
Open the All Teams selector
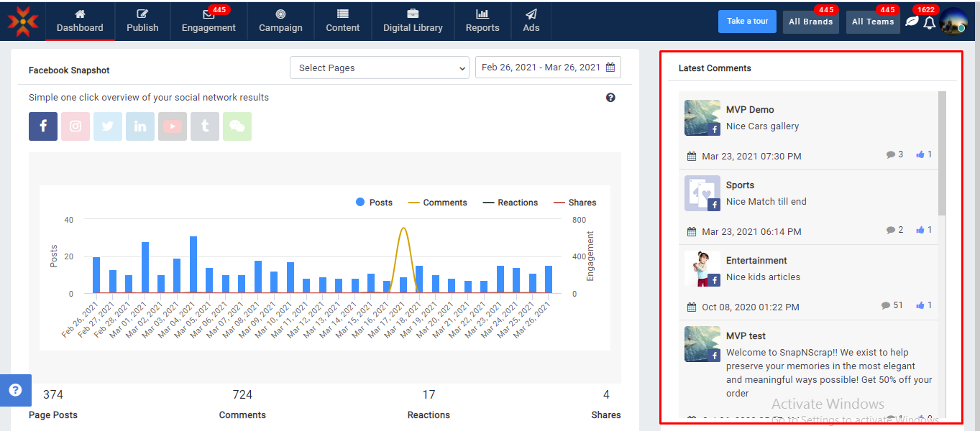[x=872, y=22]
